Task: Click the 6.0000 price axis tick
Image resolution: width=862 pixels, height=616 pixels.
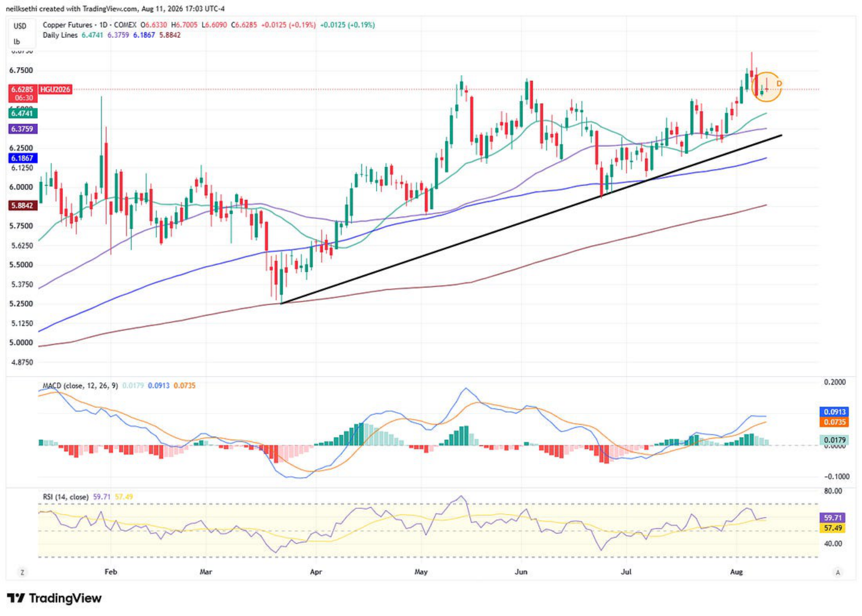Action: pyautogui.click(x=21, y=187)
